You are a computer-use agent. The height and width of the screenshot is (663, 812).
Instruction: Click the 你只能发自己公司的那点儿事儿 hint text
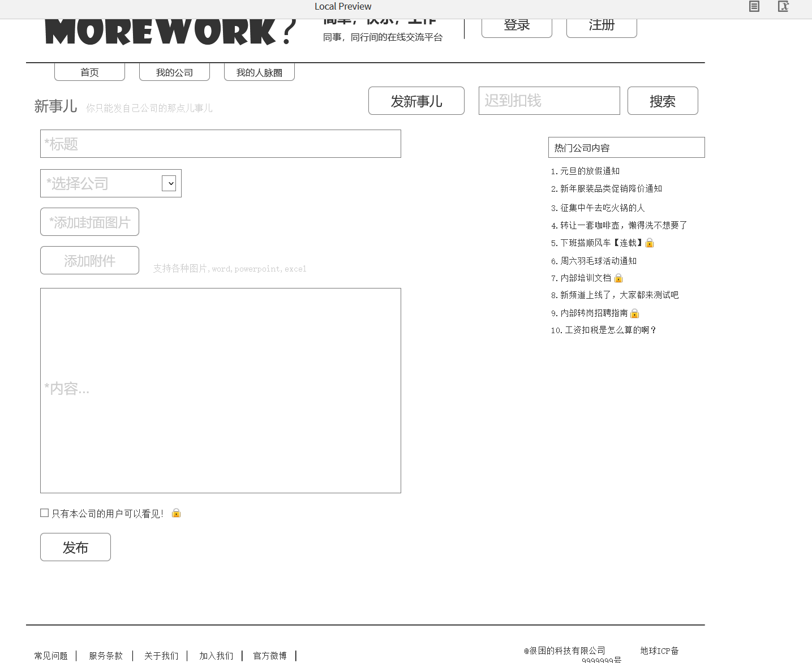click(149, 107)
